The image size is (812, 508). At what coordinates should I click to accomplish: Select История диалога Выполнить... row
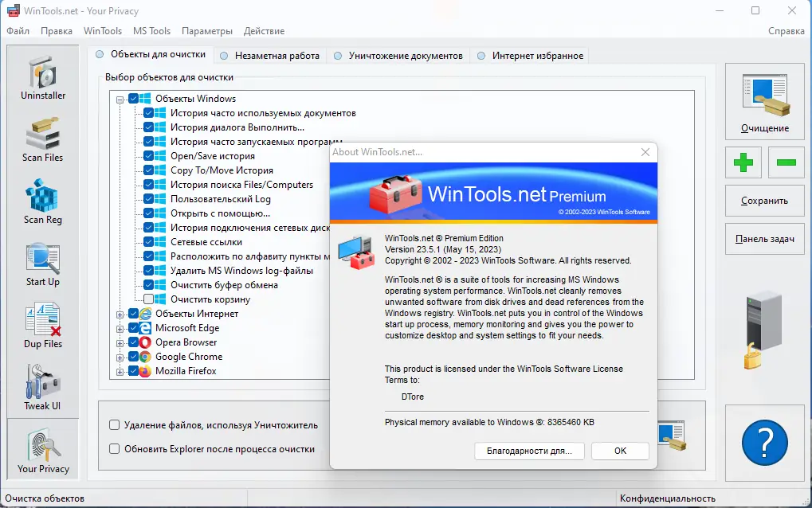point(237,127)
